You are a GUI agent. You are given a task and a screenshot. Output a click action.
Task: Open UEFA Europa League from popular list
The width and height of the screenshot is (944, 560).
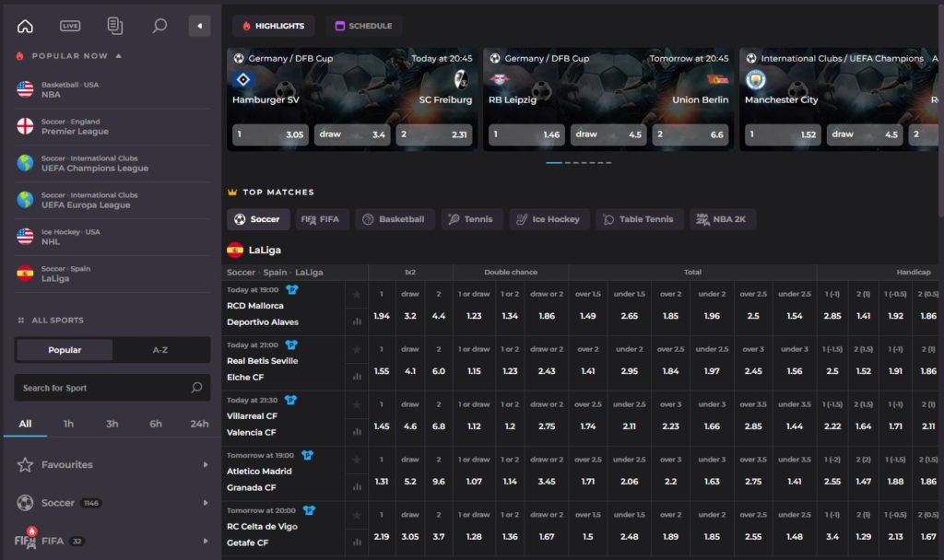point(112,200)
